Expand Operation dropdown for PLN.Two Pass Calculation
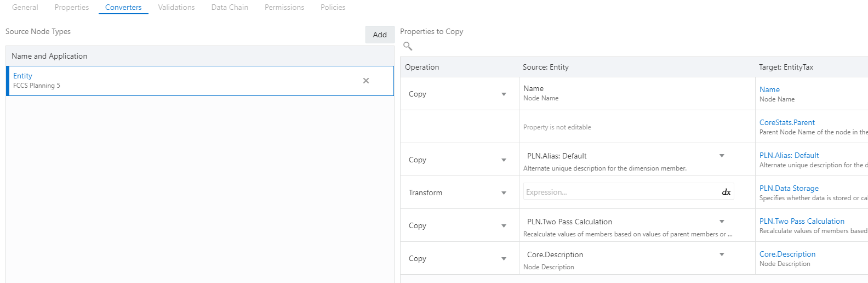The width and height of the screenshot is (868, 283). (x=504, y=226)
